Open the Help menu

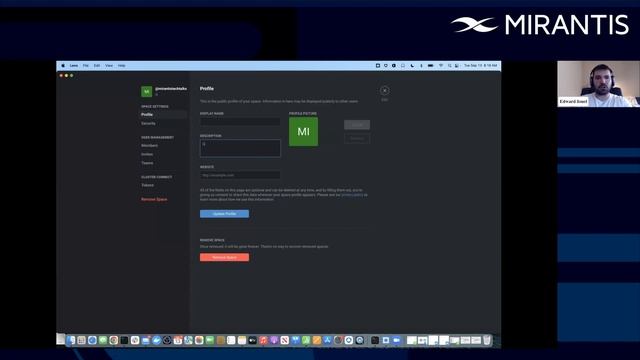(x=122, y=66)
